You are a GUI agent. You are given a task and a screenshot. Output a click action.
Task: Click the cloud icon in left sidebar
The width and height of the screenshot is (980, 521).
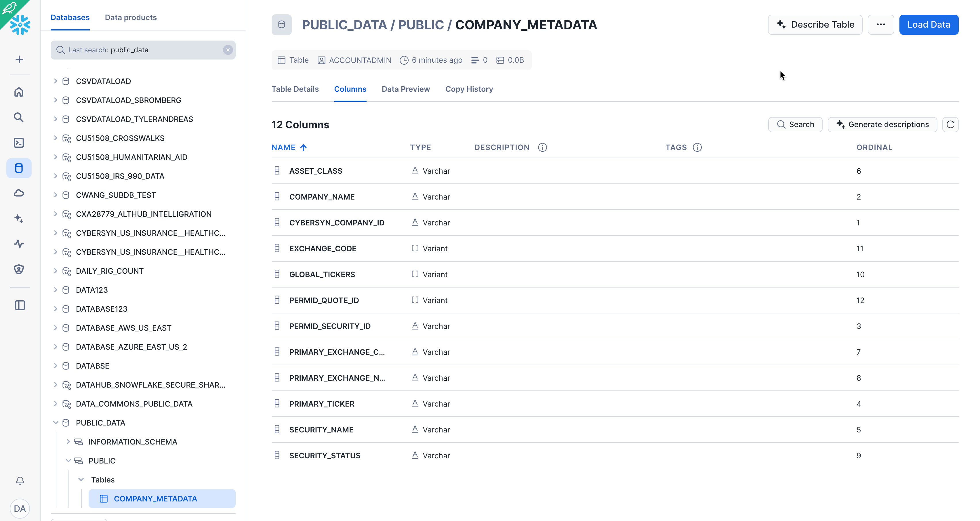(x=19, y=193)
